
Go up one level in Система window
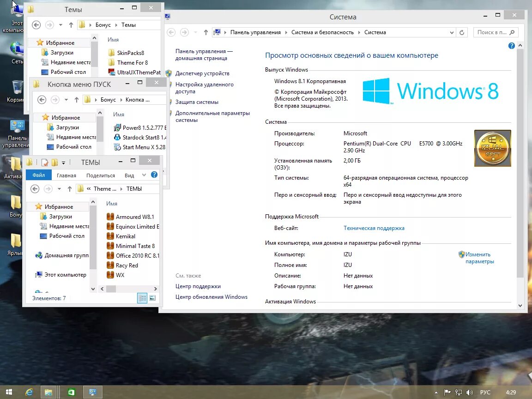[x=206, y=33]
